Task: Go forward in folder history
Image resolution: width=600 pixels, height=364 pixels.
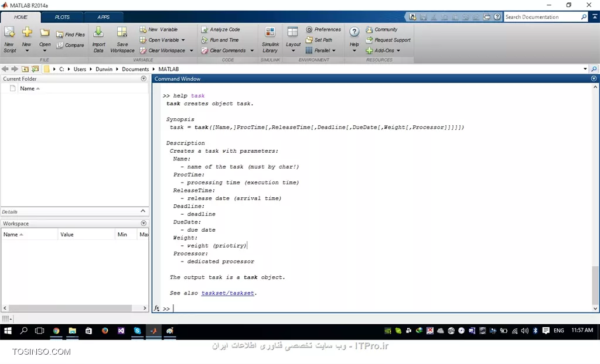Action: tap(15, 69)
